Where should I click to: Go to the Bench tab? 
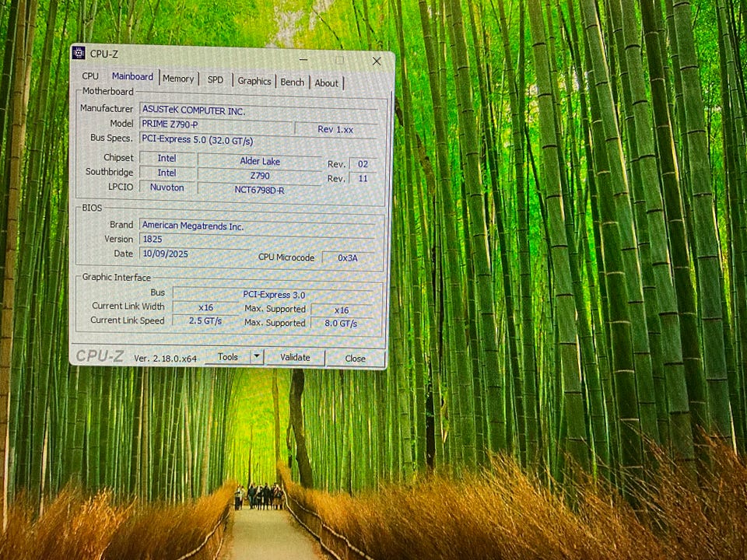pos(292,82)
